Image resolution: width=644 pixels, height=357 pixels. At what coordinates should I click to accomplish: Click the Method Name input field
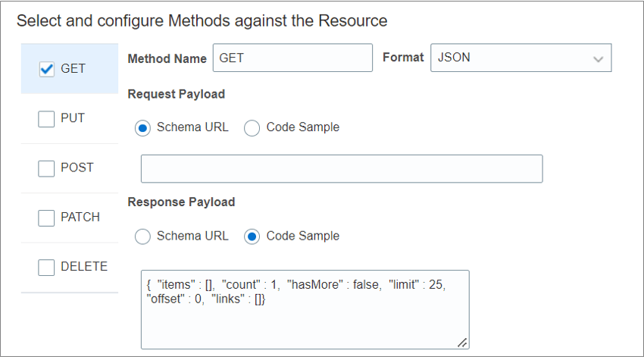click(292, 58)
